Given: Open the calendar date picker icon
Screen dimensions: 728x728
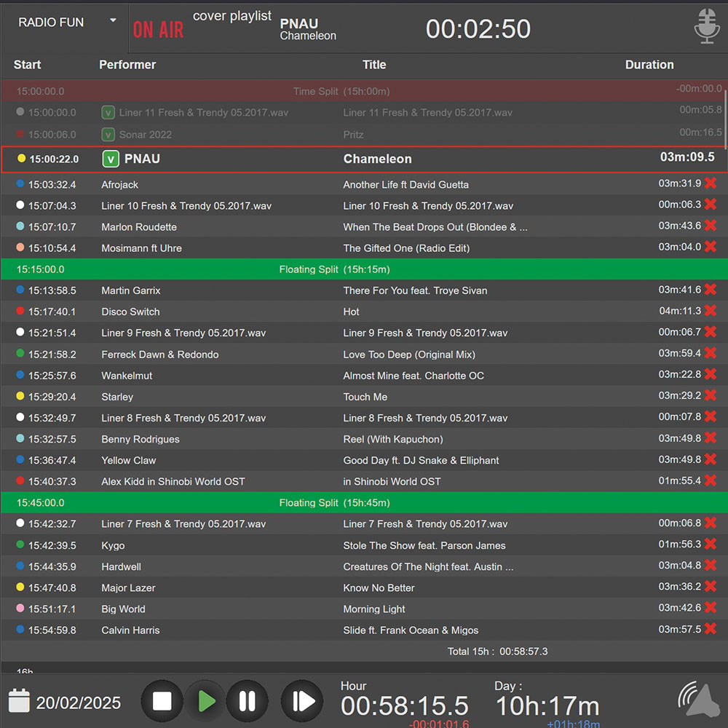Looking at the screenshot, I should [19, 701].
